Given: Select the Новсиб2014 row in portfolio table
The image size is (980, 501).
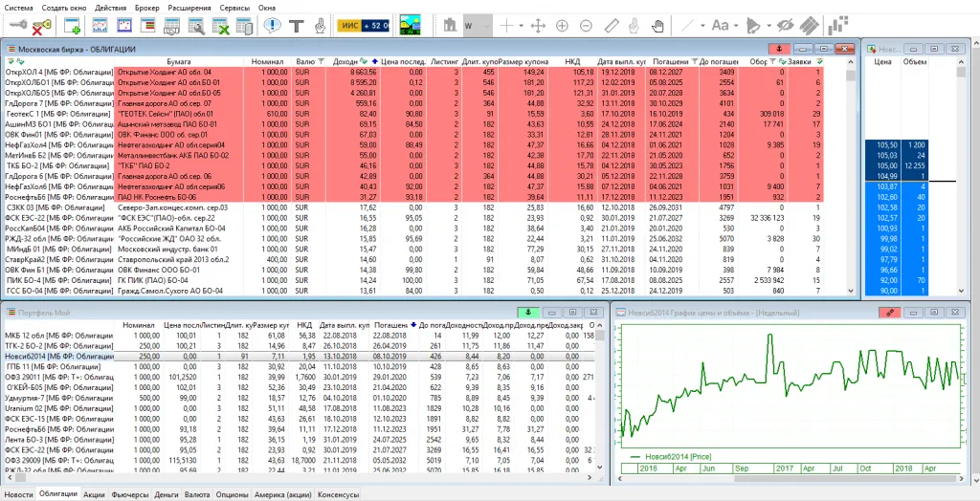Looking at the screenshot, I should [x=57, y=356].
